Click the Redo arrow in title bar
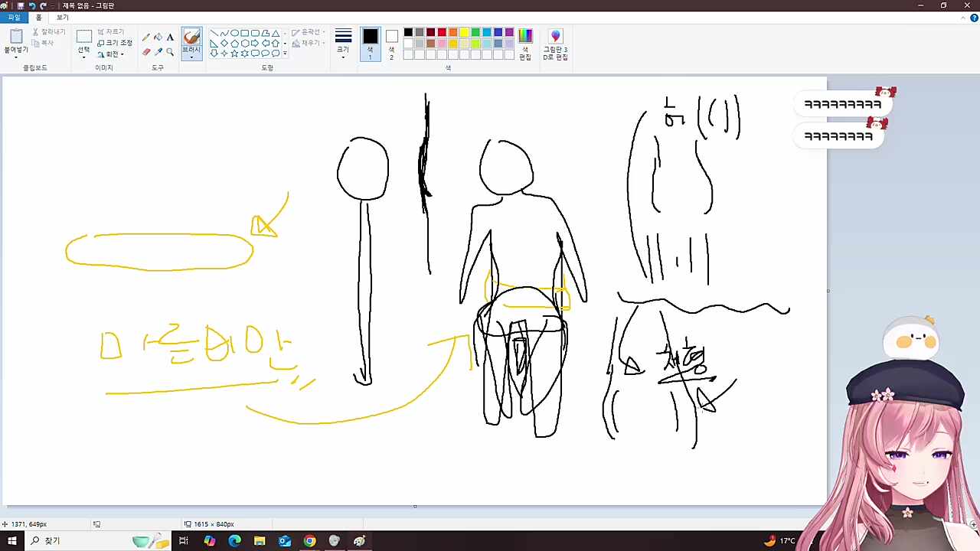The width and height of the screenshot is (980, 551). pyautogui.click(x=43, y=5)
